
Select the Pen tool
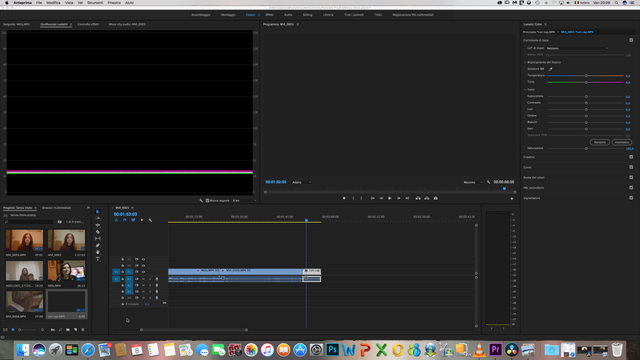[x=98, y=245]
